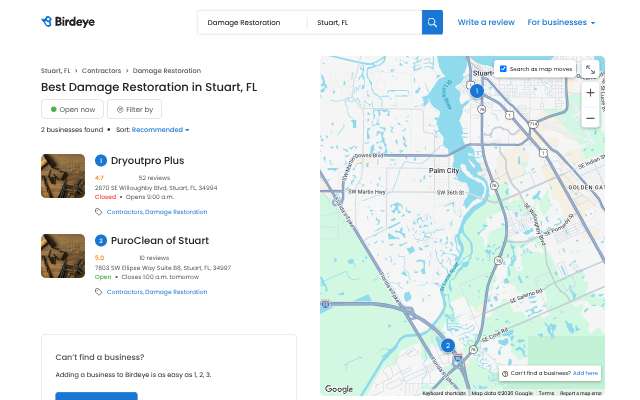This screenshot has height=400, width=640.
Task: Click the Dryoutpro Plus number badge
Action: pyautogui.click(x=101, y=161)
